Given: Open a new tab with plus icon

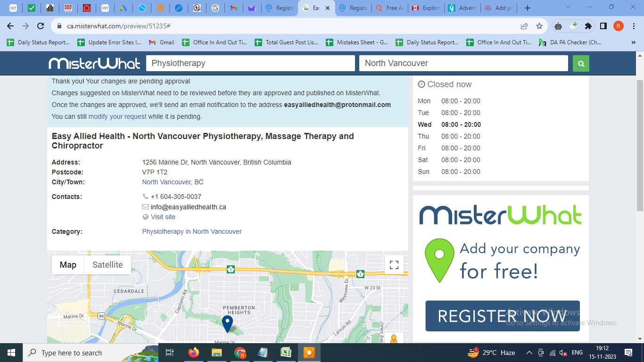Looking at the screenshot, I should (528, 8).
